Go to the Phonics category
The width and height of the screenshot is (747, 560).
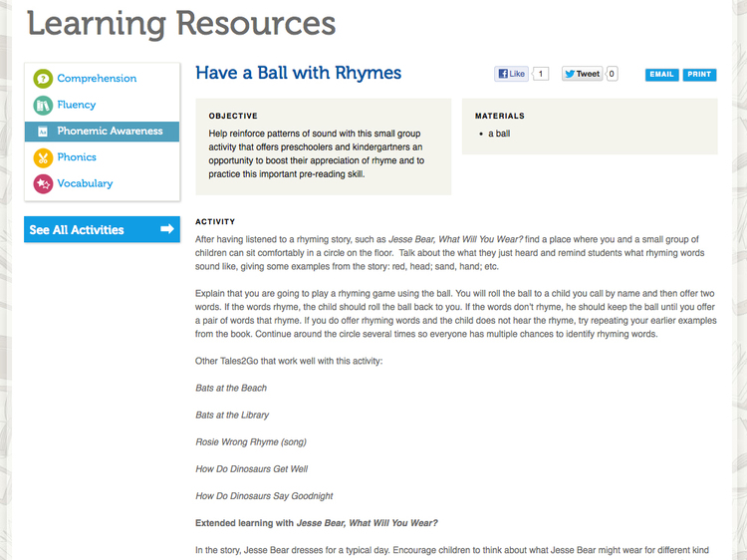point(77,157)
